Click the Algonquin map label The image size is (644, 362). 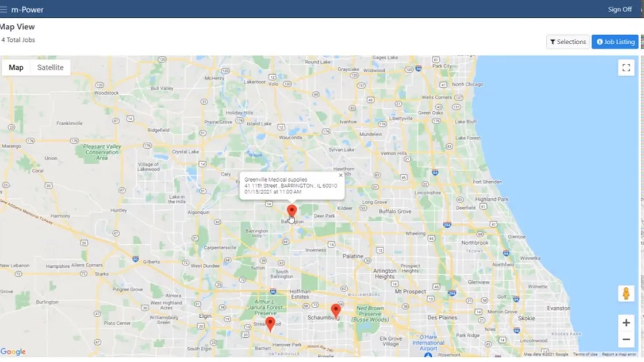click(x=198, y=212)
